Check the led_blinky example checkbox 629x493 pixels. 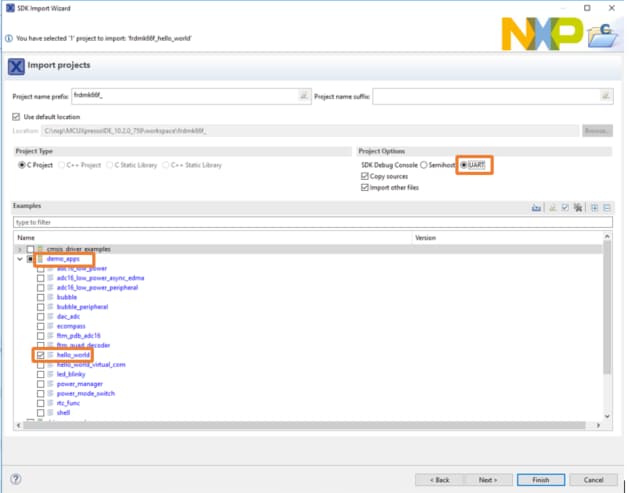pyautogui.click(x=41, y=373)
